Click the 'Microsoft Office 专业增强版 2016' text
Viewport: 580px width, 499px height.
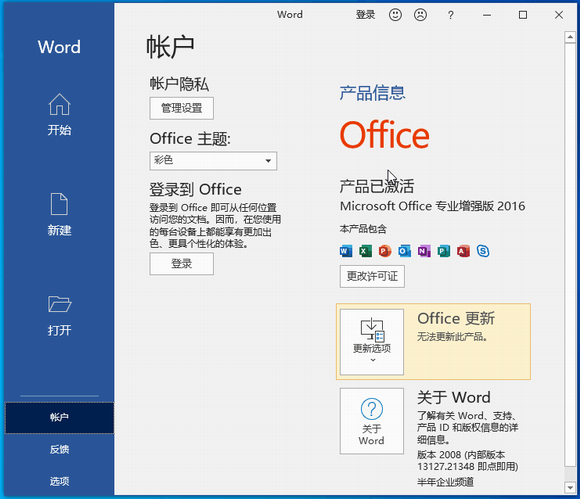pos(432,206)
